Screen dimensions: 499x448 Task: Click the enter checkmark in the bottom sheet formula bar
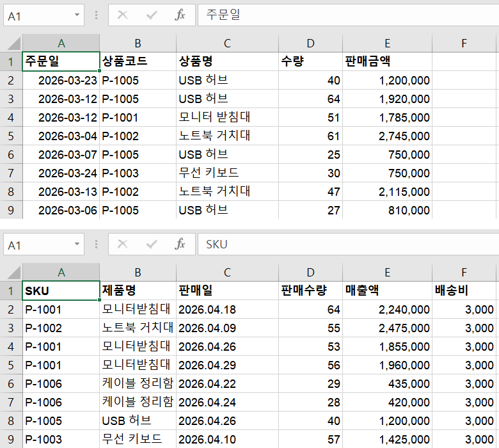152,244
